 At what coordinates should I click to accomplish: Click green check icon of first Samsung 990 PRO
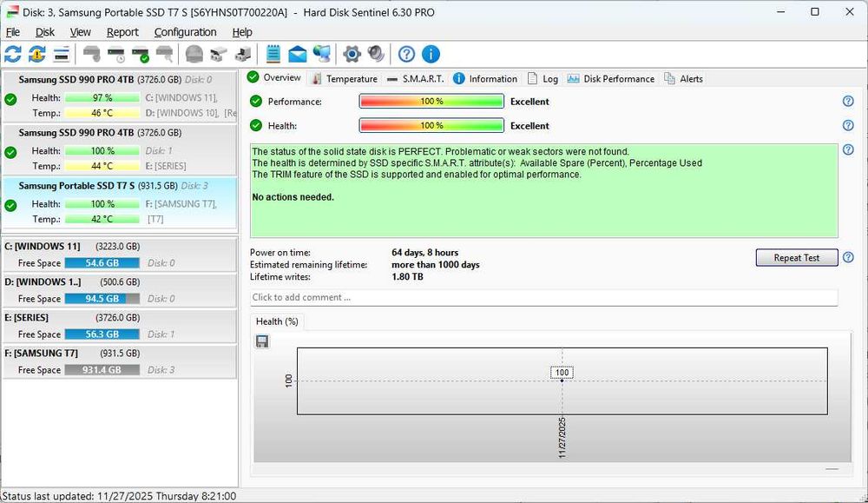click(10, 100)
